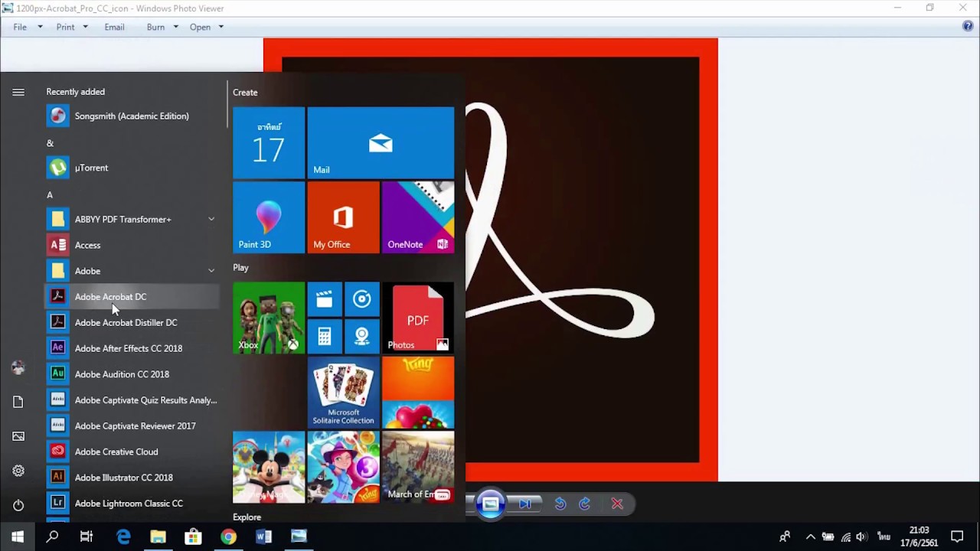Viewport: 980px width, 551px height.
Task: Launch Adobe Acrobat Distiller DC
Action: coord(132,322)
